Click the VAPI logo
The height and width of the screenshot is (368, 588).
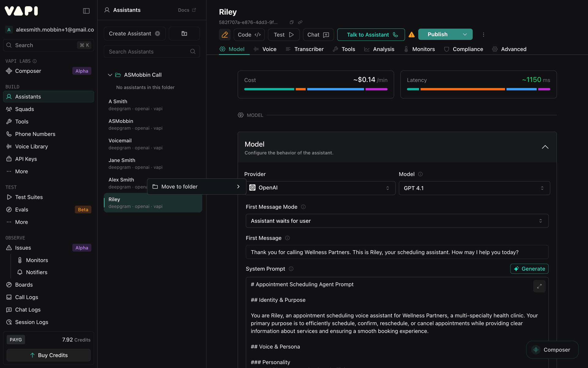[21, 11]
